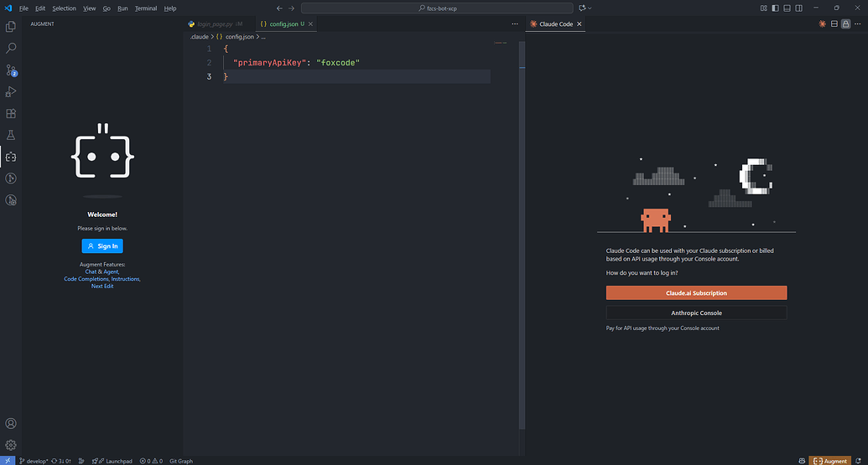This screenshot has width=868, height=465.
Task: Click line number 2 in editor gutter
Action: [209, 63]
